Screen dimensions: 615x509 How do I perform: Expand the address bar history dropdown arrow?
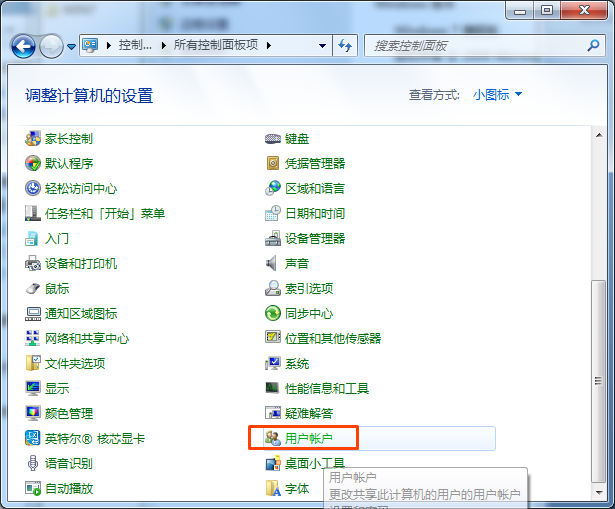click(x=322, y=46)
